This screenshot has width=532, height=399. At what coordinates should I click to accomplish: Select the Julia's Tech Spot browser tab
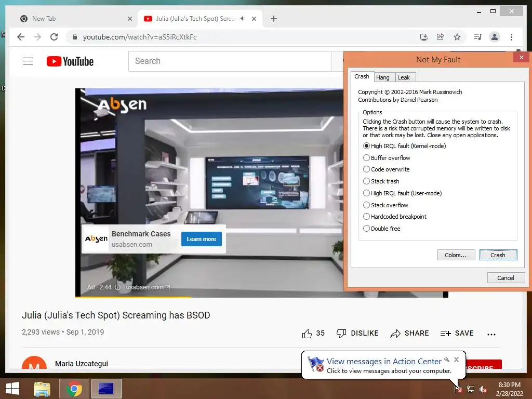coord(200,19)
